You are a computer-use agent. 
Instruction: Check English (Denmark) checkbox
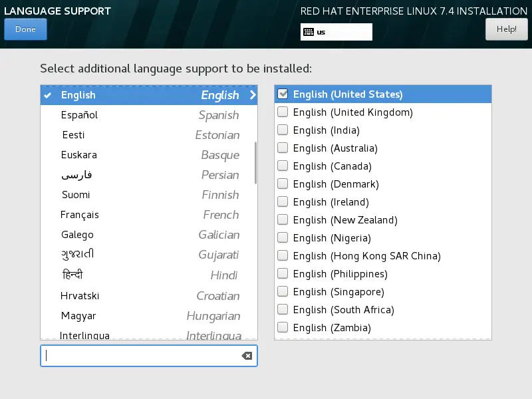tap(283, 184)
